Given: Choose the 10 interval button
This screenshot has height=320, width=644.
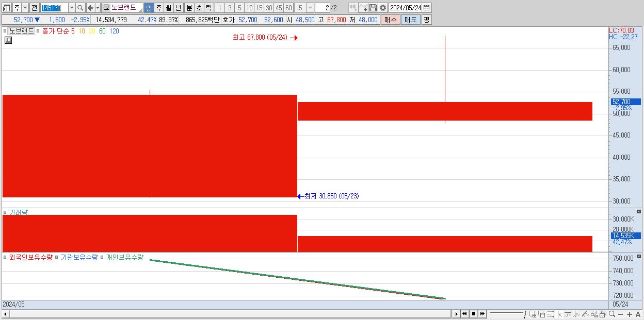Looking at the screenshot, I should tap(249, 8).
